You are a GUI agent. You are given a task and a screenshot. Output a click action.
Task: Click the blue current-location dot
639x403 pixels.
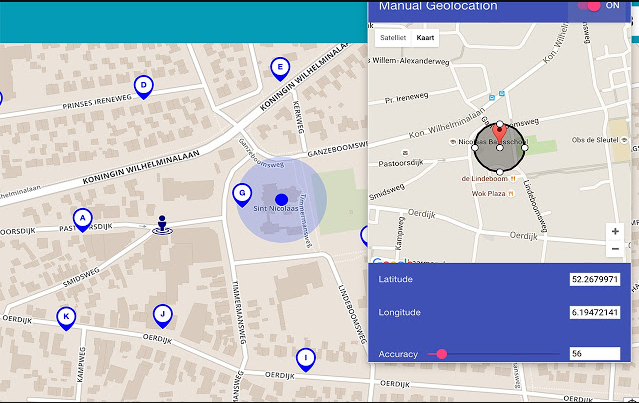282,200
